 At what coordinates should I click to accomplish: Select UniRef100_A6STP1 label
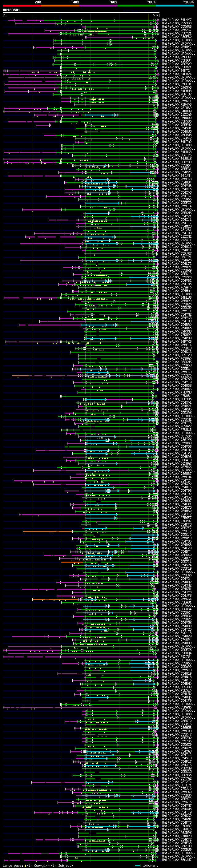(x=177, y=257)
